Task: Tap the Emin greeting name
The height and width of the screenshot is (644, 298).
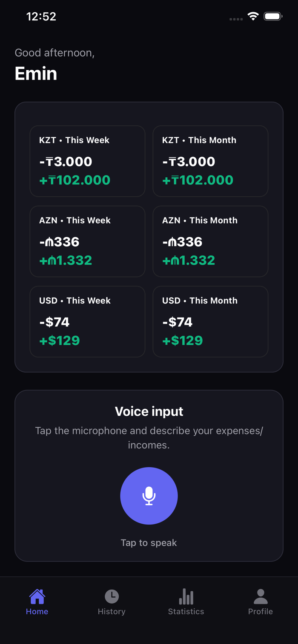Action: tap(36, 74)
